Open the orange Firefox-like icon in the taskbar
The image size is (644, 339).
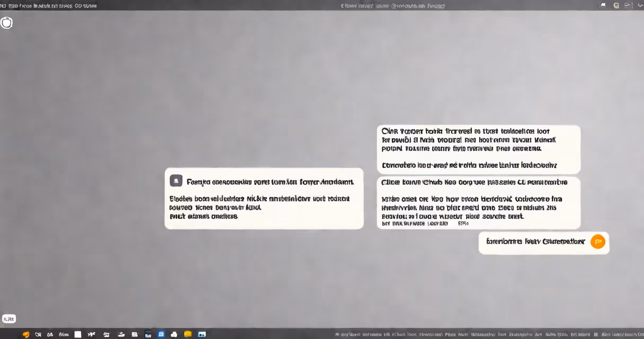click(x=25, y=334)
